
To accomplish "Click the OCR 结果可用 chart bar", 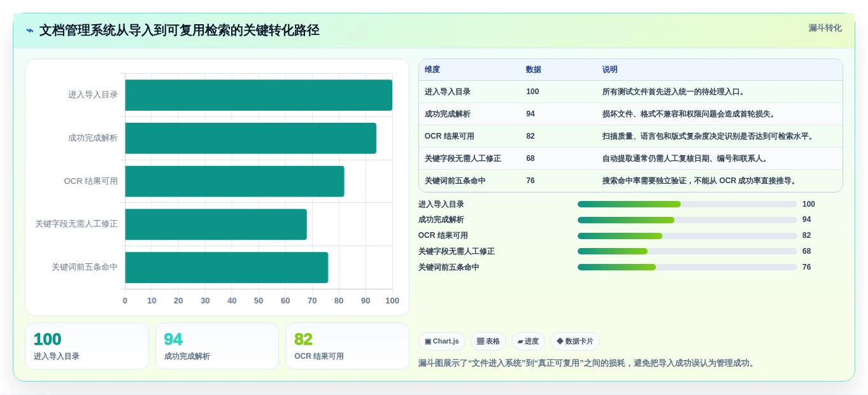I will [235, 181].
